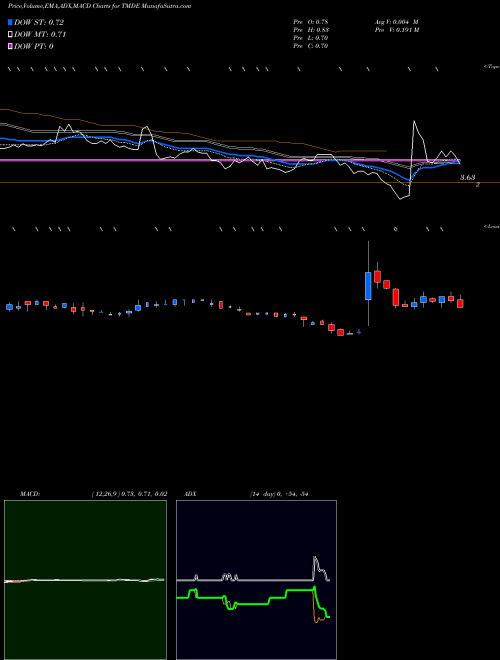The height and width of the screenshot is (660, 500).
Task: Click the first 'Pre L: 0.70' low value
Action: 311,38
